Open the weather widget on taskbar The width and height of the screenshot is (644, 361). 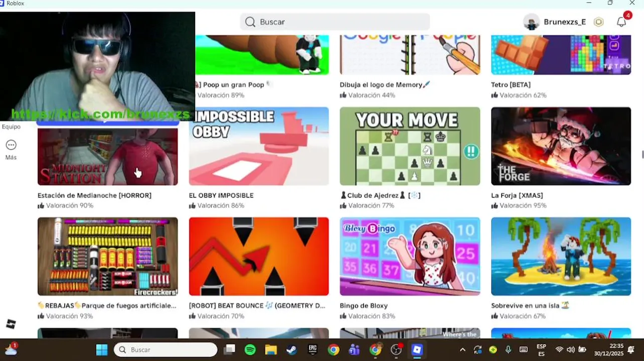tap(11, 349)
